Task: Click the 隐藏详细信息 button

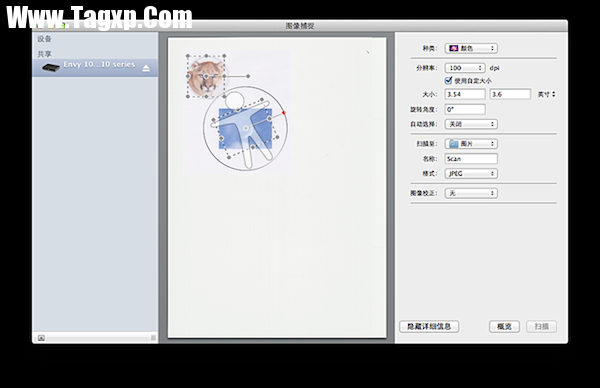Action: click(x=429, y=326)
